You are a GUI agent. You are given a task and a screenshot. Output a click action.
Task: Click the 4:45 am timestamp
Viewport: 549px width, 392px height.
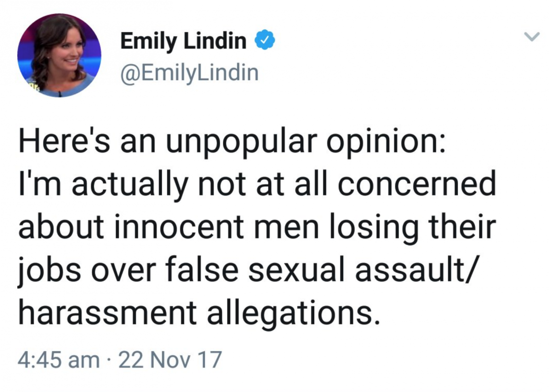(x=58, y=360)
